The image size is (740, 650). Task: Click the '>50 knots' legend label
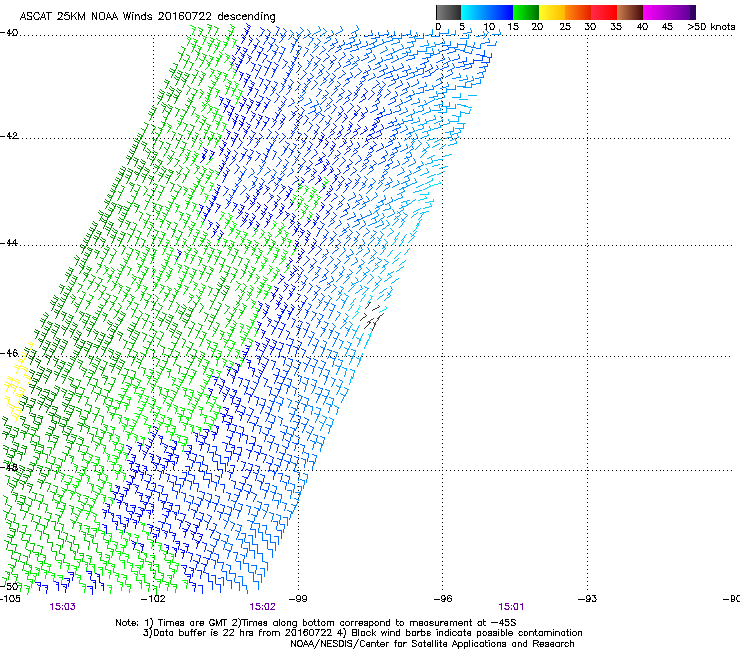(x=711, y=27)
